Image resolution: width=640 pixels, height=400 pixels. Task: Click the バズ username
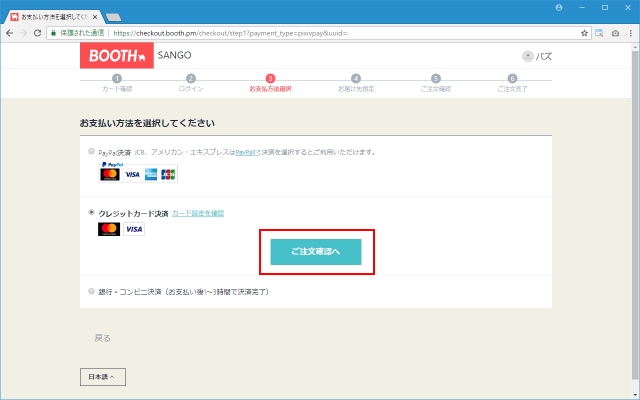544,56
